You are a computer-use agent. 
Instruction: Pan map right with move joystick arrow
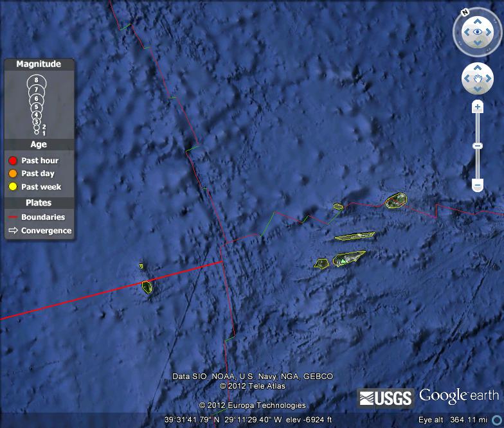point(489,78)
